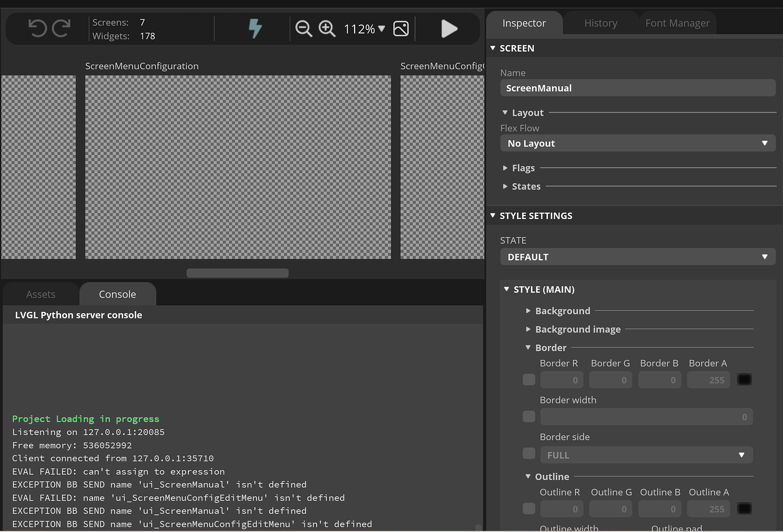Open the STATE dropdown showing DEFAULT
This screenshot has width=783, height=532.
point(637,256)
